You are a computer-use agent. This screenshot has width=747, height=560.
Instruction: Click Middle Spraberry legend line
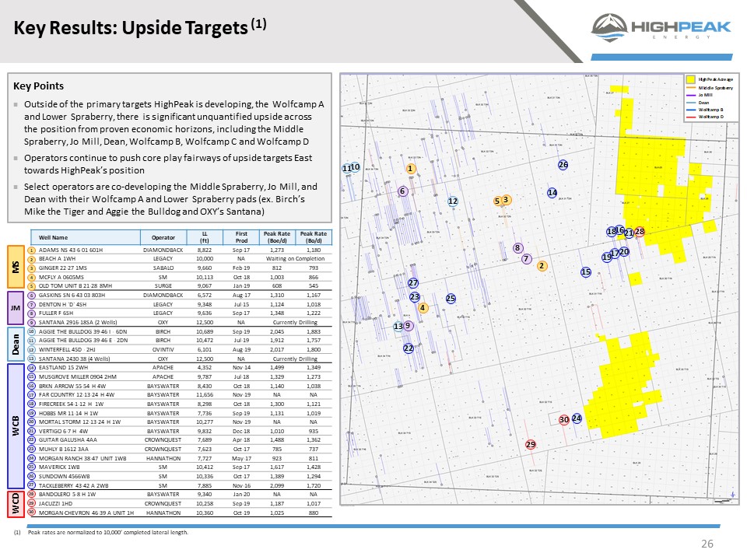point(690,88)
